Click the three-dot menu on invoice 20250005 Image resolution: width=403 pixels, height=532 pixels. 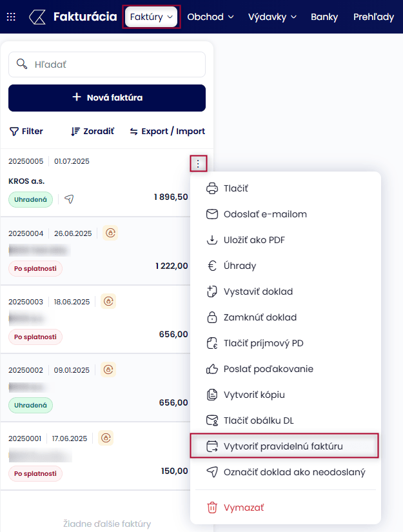[x=198, y=164]
